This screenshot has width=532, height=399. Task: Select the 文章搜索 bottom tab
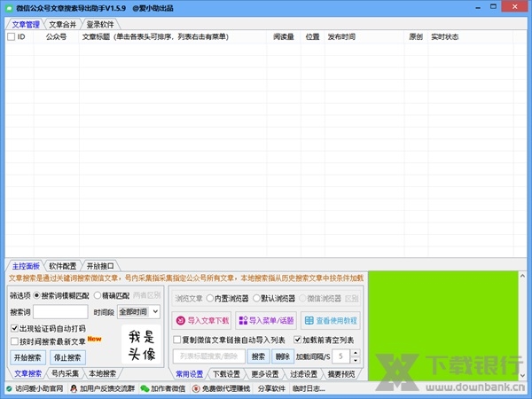tap(27, 373)
